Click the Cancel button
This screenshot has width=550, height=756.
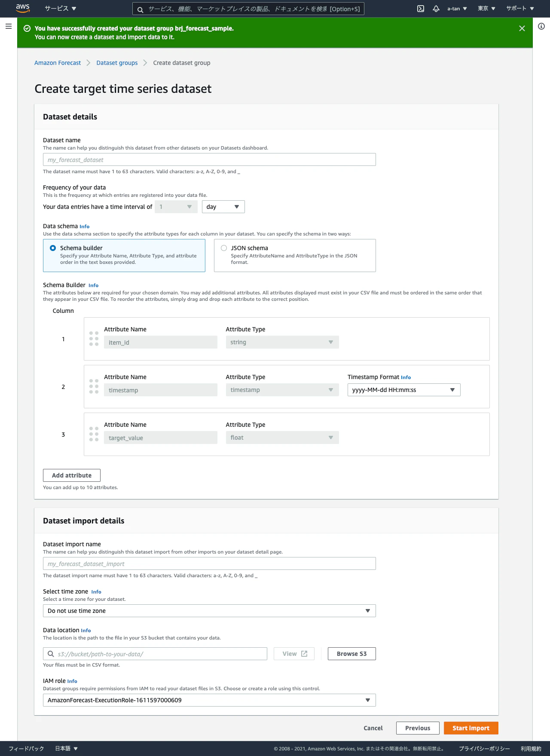click(373, 728)
